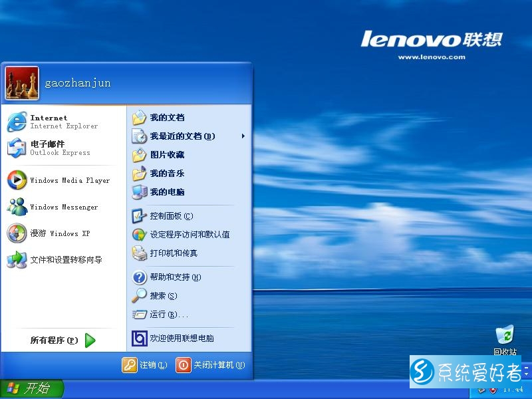
Task: Select the 我的文档 menu label
Action: click(168, 118)
